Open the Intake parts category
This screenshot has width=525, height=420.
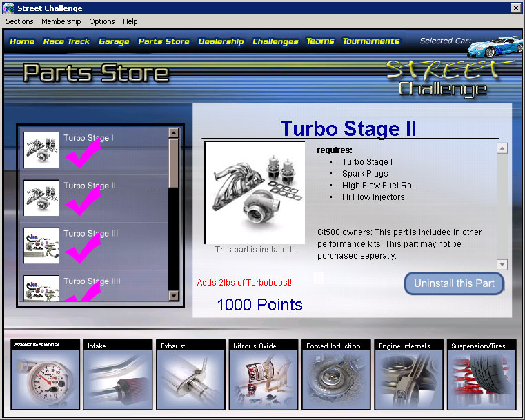118,374
